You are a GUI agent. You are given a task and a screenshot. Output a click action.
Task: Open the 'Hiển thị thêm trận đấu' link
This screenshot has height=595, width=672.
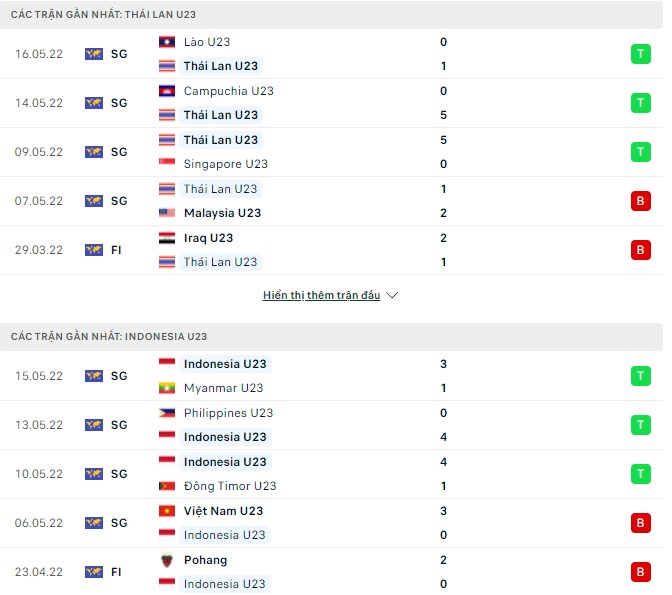click(321, 296)
